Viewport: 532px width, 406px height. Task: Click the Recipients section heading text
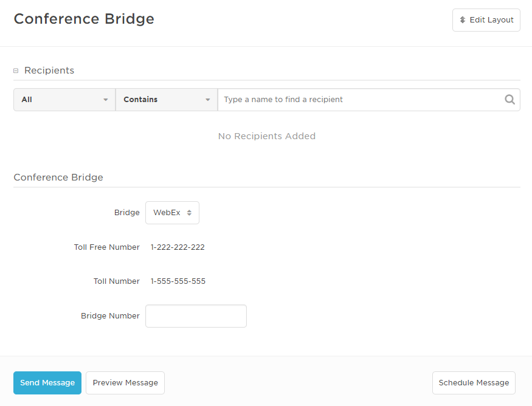click(x=49, y=71)
